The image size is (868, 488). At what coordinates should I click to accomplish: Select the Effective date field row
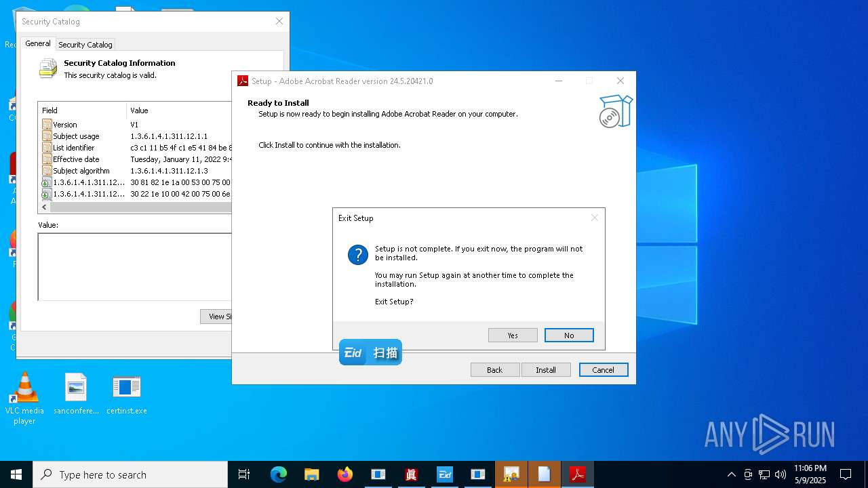136,159
